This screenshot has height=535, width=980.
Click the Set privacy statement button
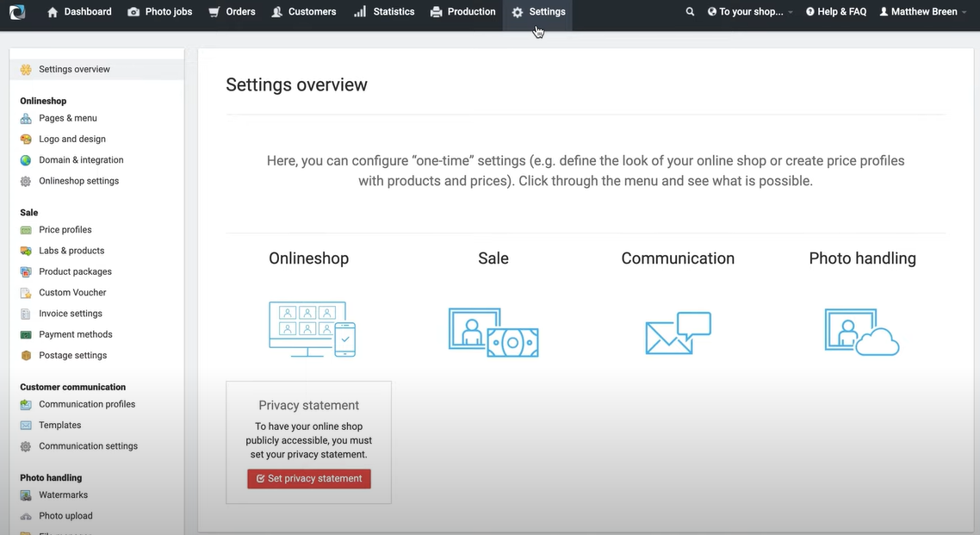308,478
